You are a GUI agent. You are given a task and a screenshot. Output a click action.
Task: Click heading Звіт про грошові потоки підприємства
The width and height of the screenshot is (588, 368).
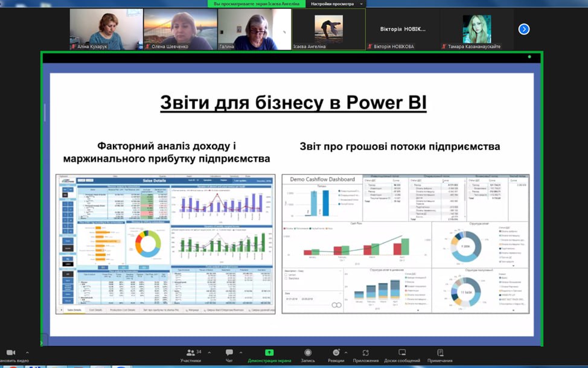(x=400, y=147)
